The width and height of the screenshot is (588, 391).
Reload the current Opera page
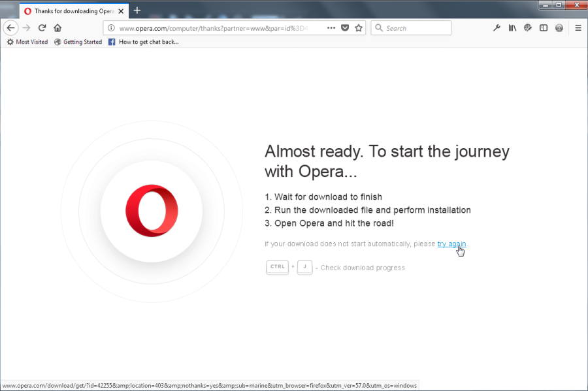point(42,27)
